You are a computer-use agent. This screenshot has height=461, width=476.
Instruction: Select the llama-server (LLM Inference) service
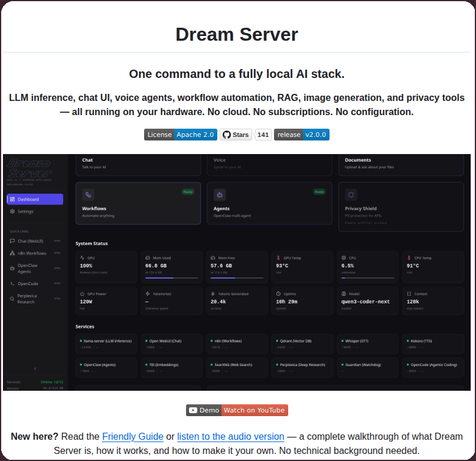(x=106, y=344)
